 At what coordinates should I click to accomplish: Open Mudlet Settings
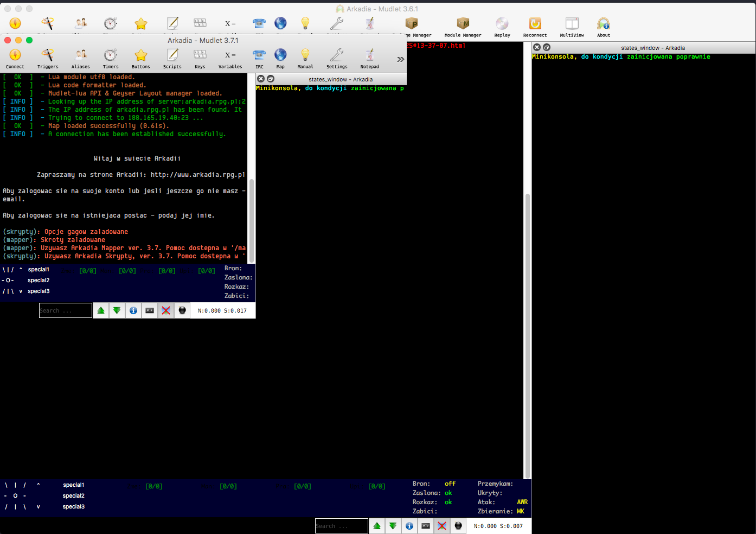(336, 57)
